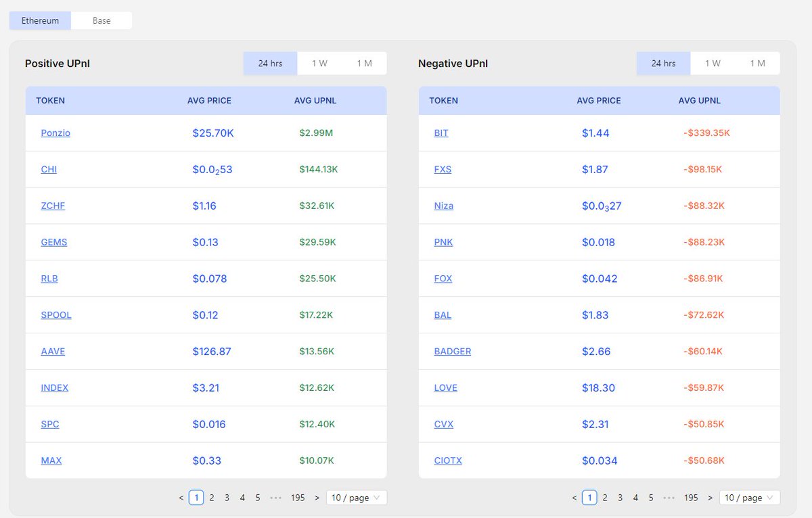812x518 pixels.
Task: Click the $126.87 AAVE average price
Action: (x=212, y=352)
